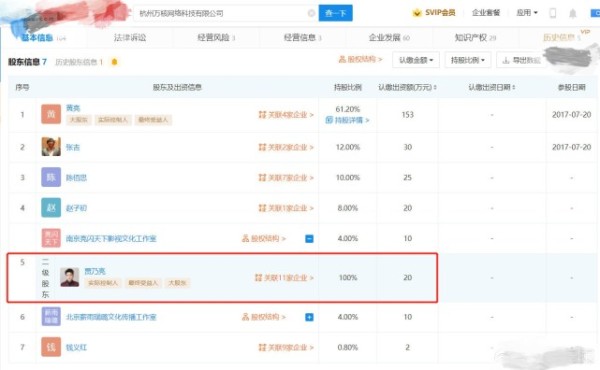The width and height of the screenshot is (600, 370).
Task: Click the 0.80% shareholding value
Action: (347, 347)
